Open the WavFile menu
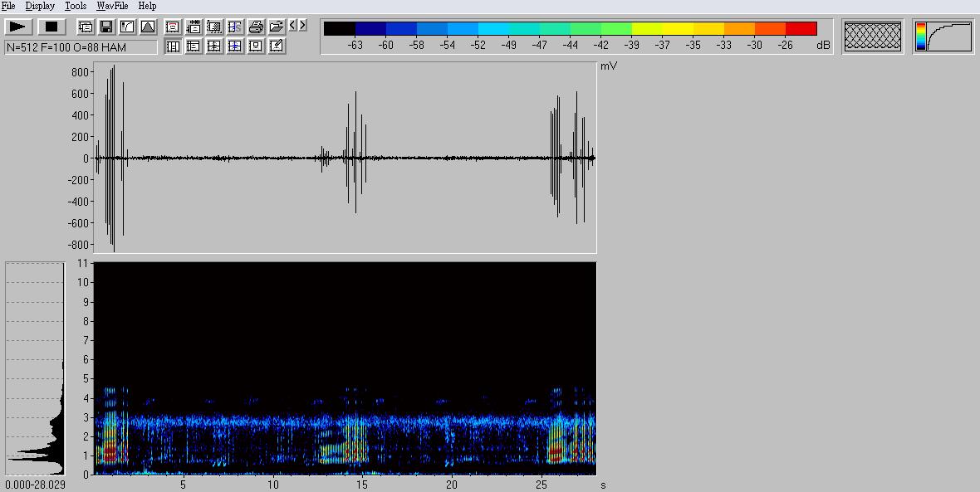The width and height of the screenshot is (980, 492). tap(112, 6)
